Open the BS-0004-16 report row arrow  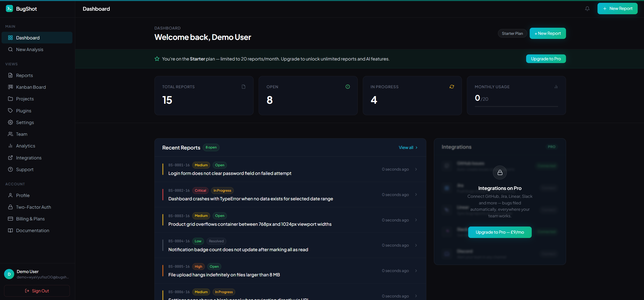click(x=416, y=245)
